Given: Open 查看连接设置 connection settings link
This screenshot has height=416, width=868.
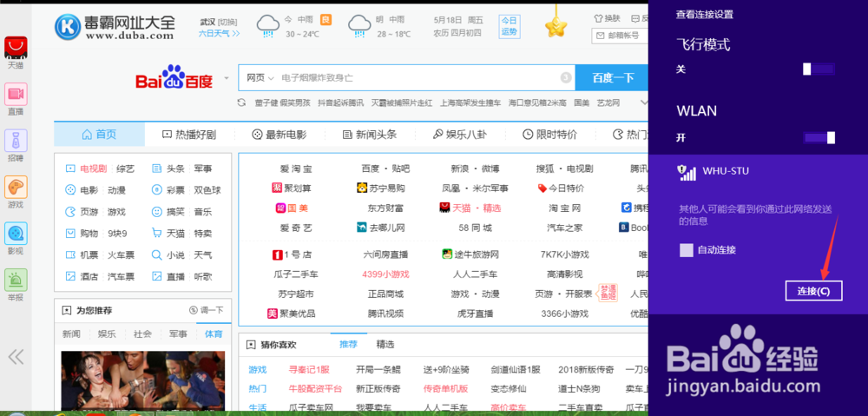Looking at the screenshot, I should (705, 15).
